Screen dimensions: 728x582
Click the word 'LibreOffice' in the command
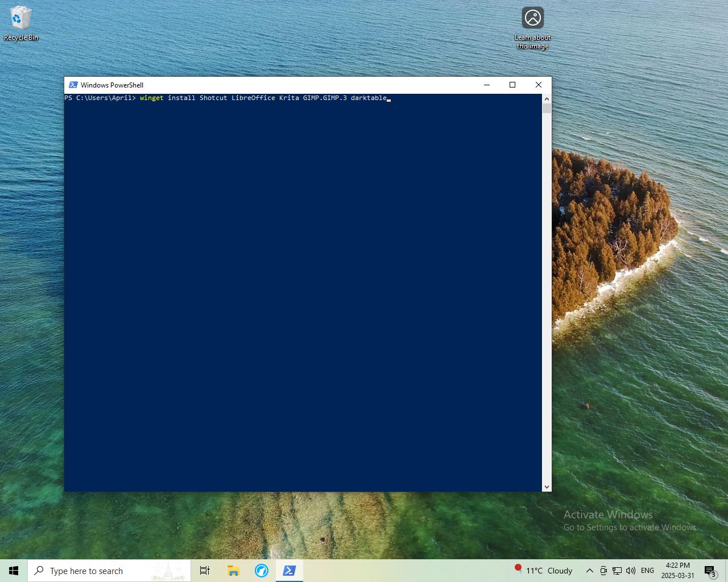pos(253,98)
